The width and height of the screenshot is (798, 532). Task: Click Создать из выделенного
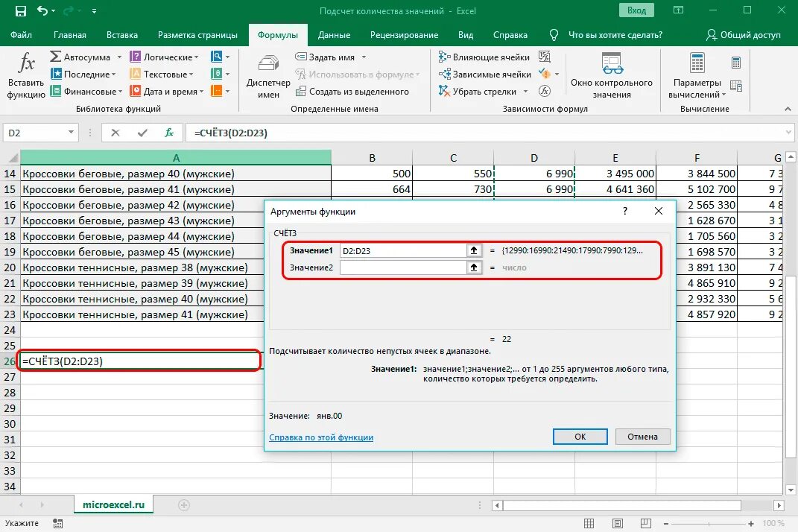point(352,91)
